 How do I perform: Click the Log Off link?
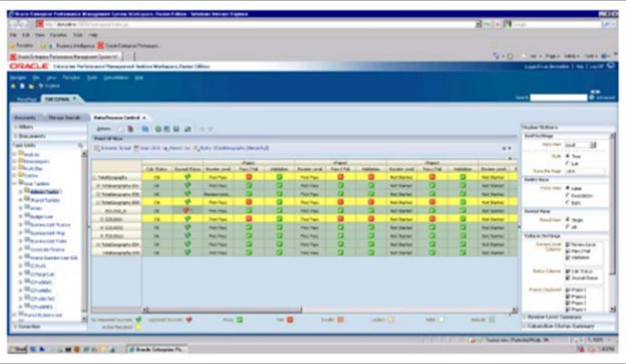click(596, 67)
